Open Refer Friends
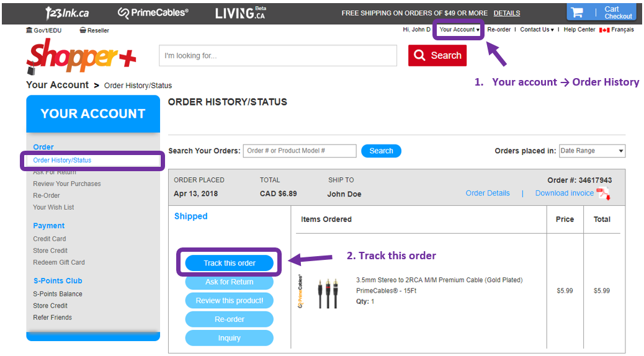 [x=52, y=318]
